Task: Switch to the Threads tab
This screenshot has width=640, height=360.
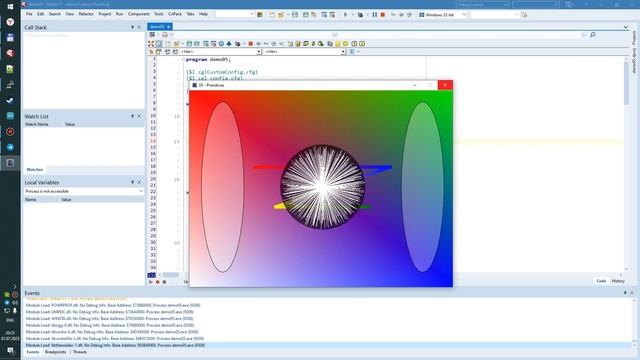Action: pyautogui.click(x=80, y=352)
